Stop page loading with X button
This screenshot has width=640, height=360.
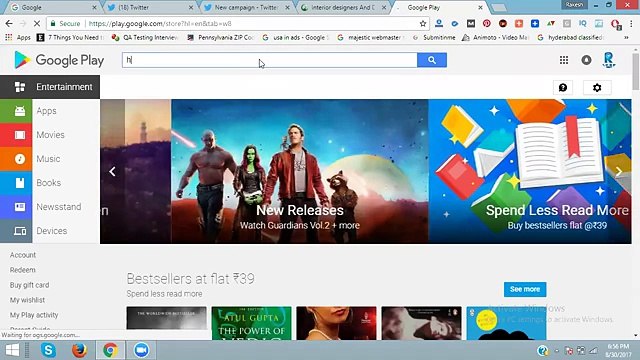[x=36, y=24]
